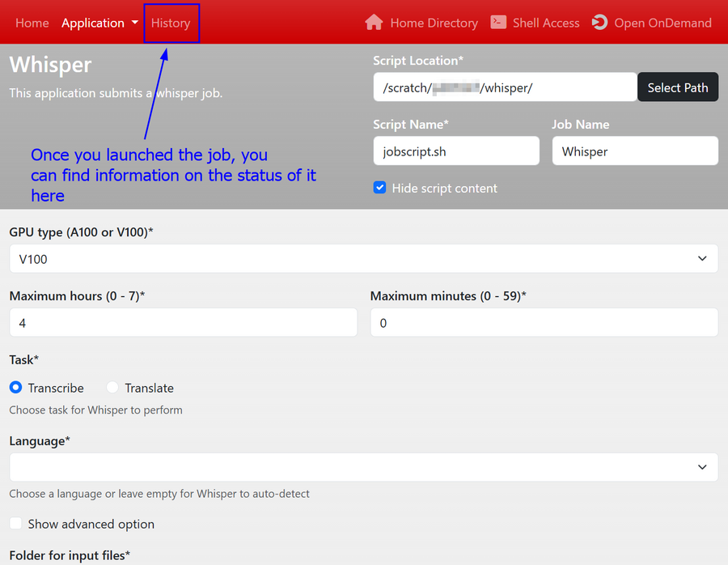The height and width of the screenshot is (565, 728).
Task: Click the Job Name text field
Action: (635, 151)
